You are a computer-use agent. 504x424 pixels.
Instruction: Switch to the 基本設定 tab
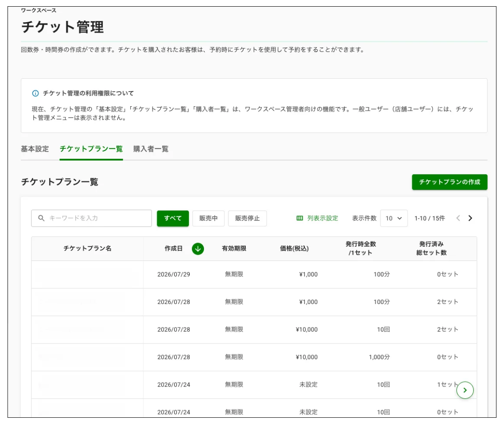tap(35, 149)
